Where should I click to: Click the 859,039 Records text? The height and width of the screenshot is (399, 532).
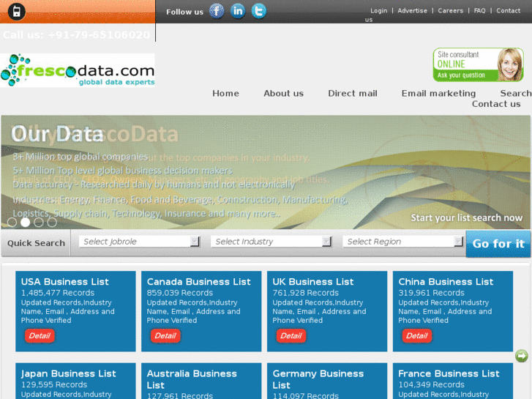(x=180, y=293)
